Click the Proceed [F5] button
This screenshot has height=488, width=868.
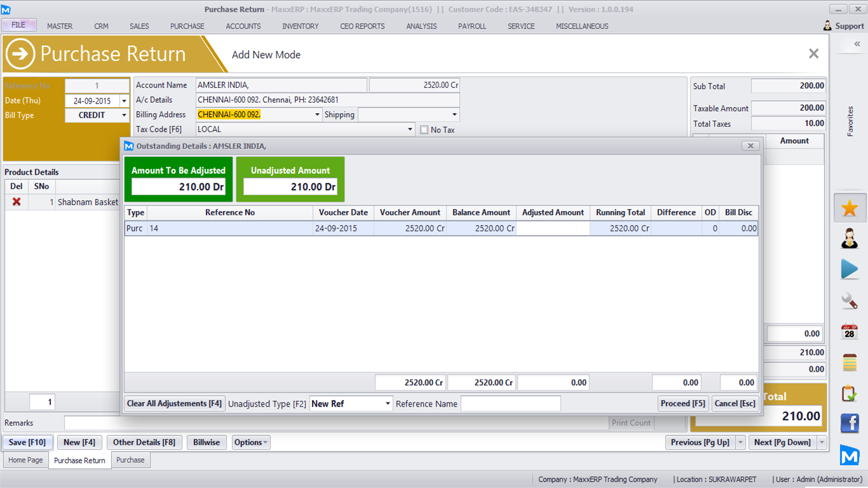pos(683,403)
